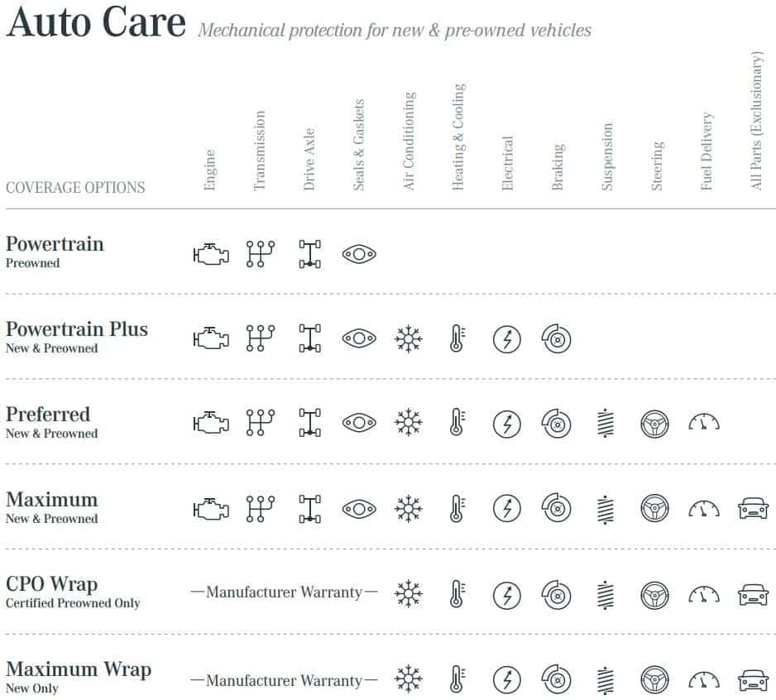
Task: Click the Air Conditioning column header
Action: pos(409,141)
